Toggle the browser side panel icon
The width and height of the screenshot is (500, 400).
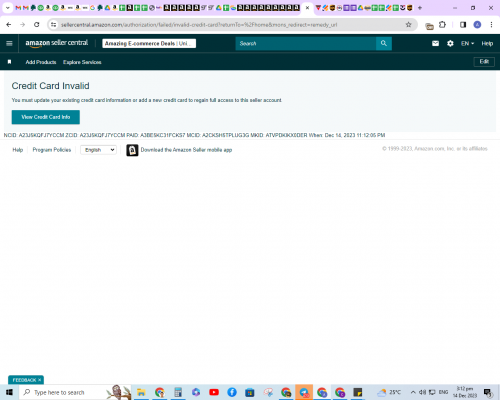pos(463,25)
